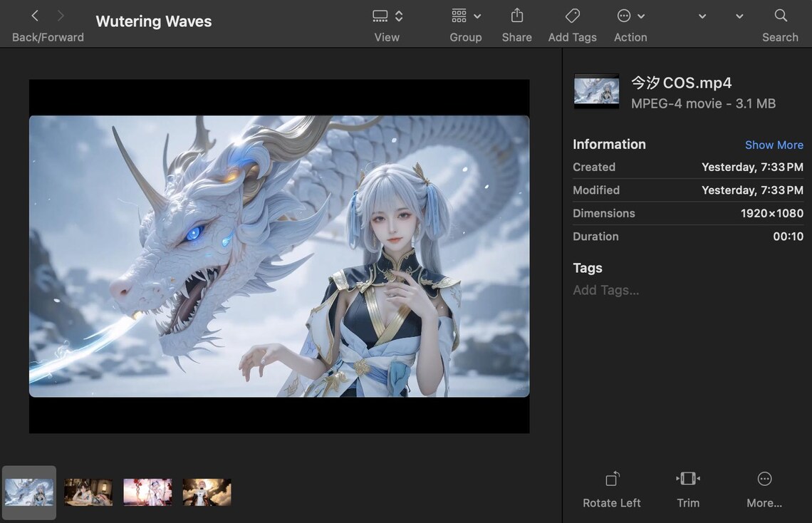This screenshot has height=523, width=812.
Task: Click the Forward navigation arrow
Action: click(x=61, y=14)
